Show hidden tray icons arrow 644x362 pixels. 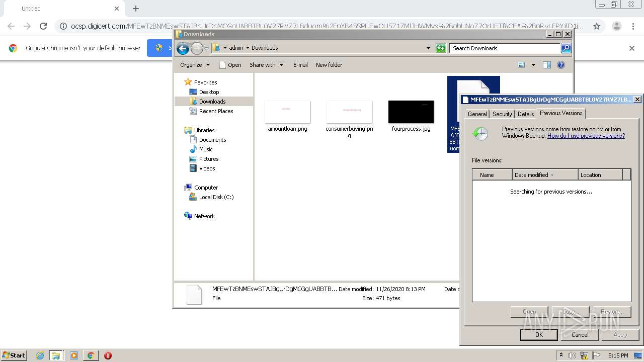coord(561,355)
